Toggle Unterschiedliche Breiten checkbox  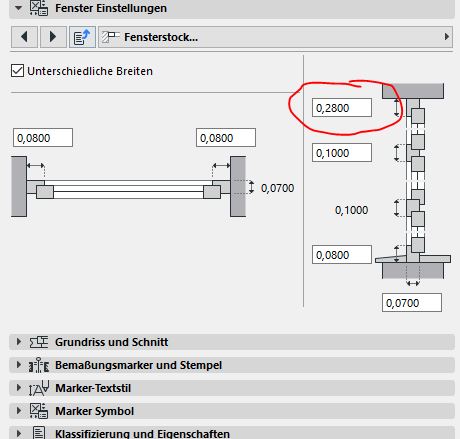coord(17,71)
